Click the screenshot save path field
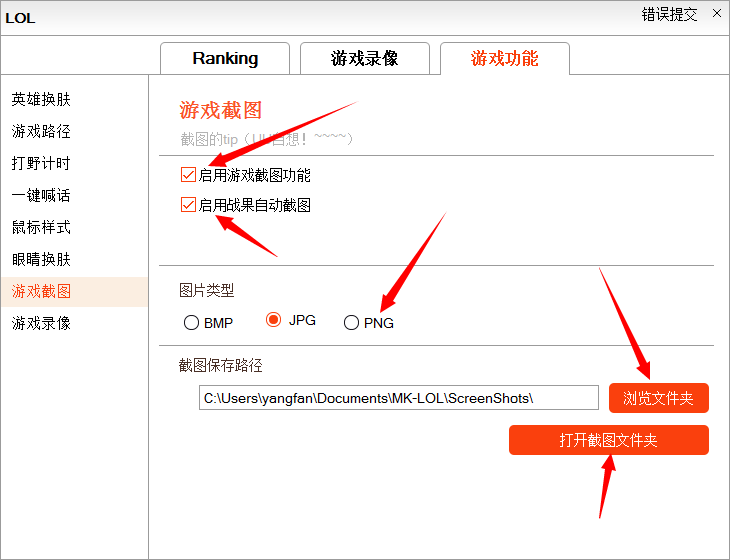 click(x=398, y=398)
